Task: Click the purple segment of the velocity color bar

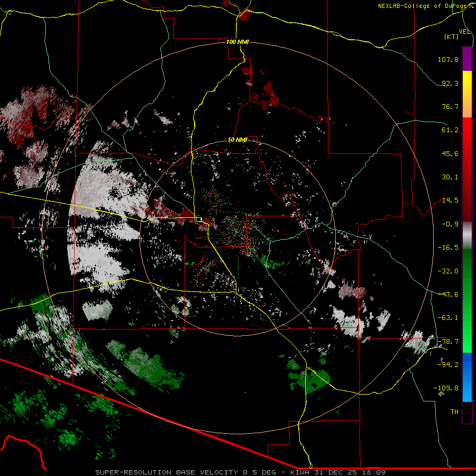Action: [x=467, y=59]
